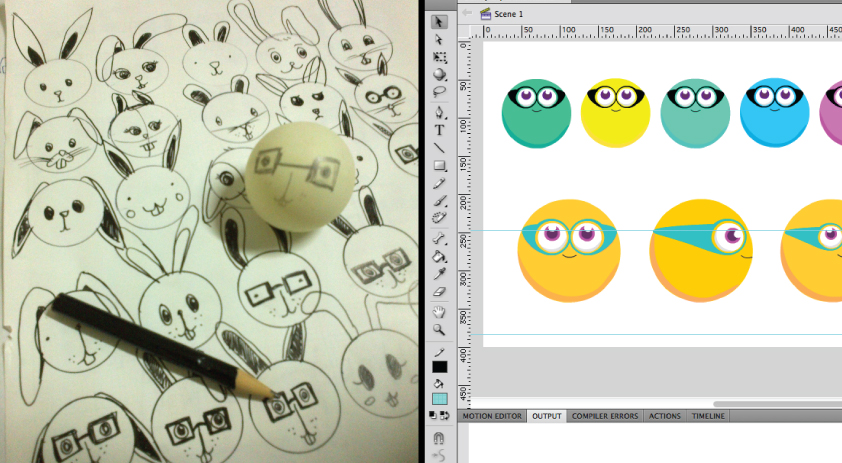
Task: Click the horizontal stage scrollbar
Action: (778, 404)
